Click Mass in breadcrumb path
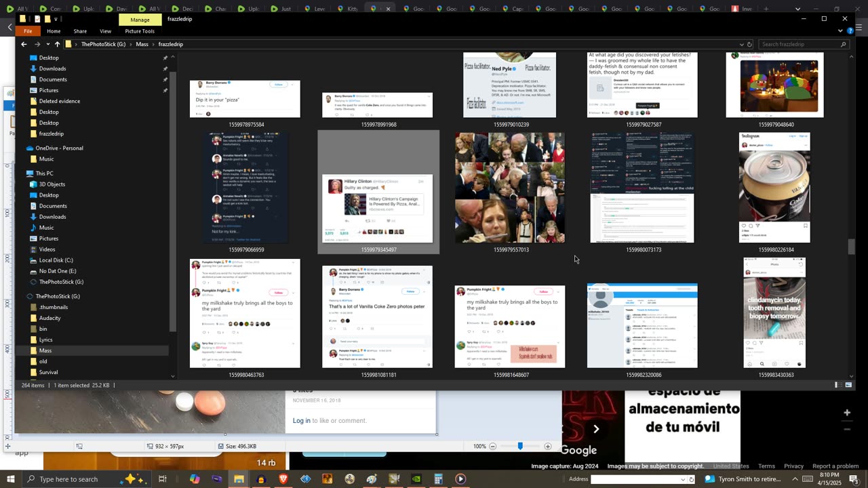 pyautogui.click(x=142, y=44)
